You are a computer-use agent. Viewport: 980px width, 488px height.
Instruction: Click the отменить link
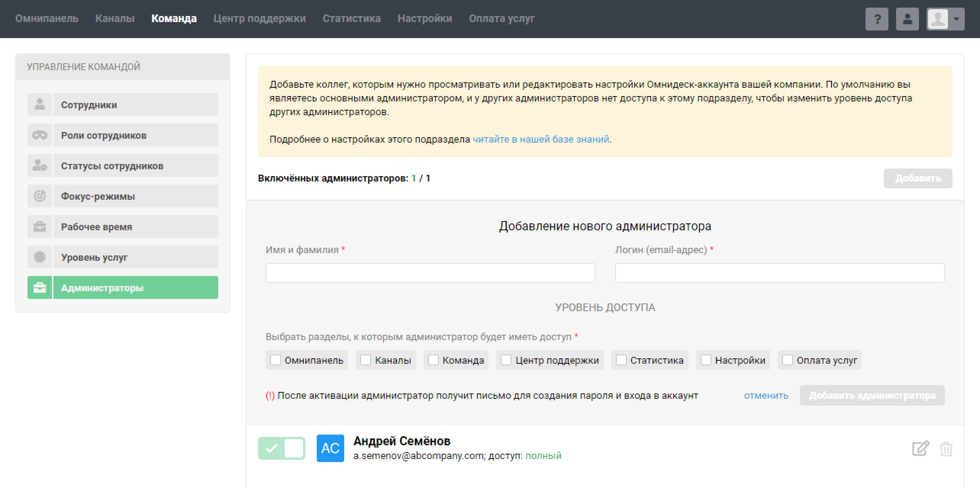[766, 395]
